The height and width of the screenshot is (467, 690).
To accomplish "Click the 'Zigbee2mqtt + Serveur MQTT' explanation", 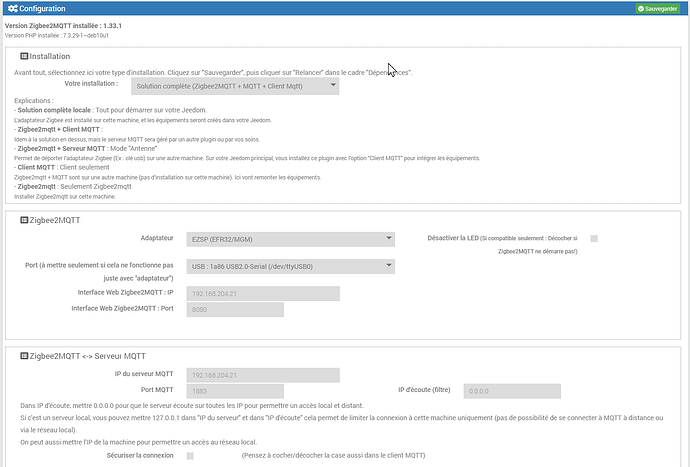I will tap(86, 148).
